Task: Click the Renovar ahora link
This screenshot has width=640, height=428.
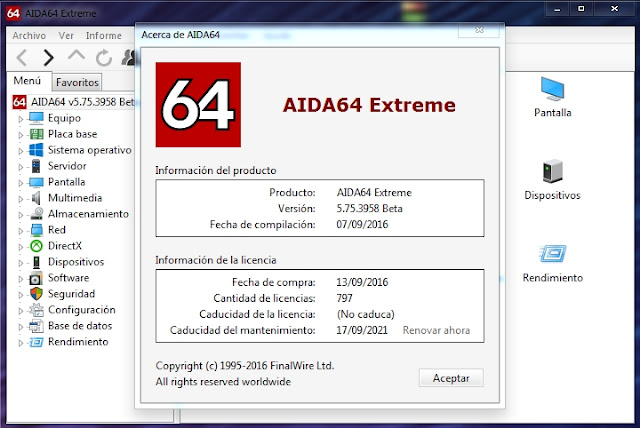Action: (x=436, y=330)
